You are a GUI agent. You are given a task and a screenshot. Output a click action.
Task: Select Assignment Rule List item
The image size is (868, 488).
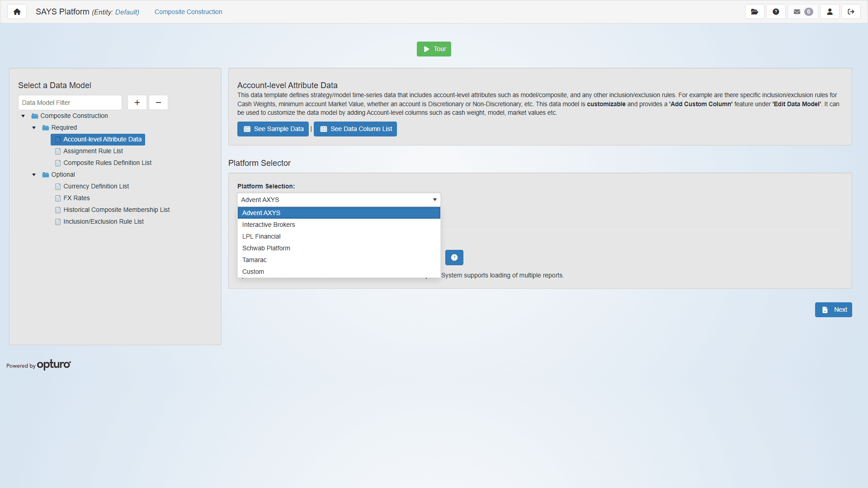tap(93, 151)
